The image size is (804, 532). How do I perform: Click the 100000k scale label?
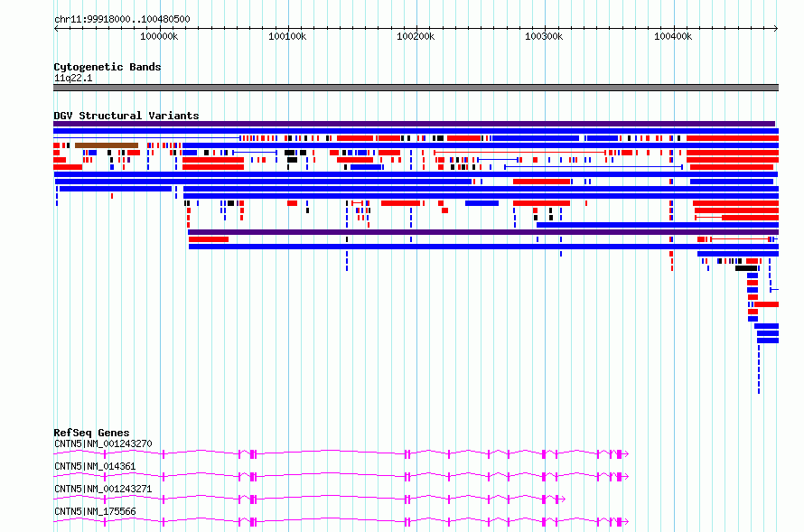[159, 36]
